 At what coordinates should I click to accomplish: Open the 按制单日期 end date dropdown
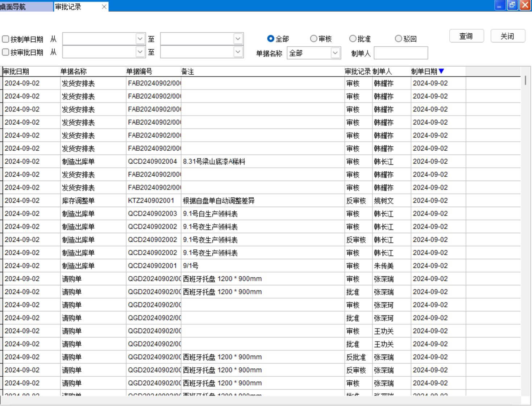coord(238,38)
